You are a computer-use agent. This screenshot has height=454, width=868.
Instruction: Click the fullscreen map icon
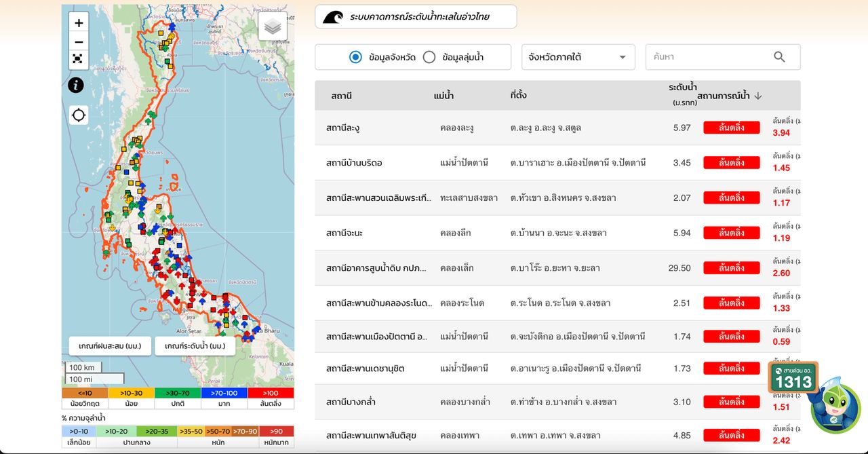79,60
